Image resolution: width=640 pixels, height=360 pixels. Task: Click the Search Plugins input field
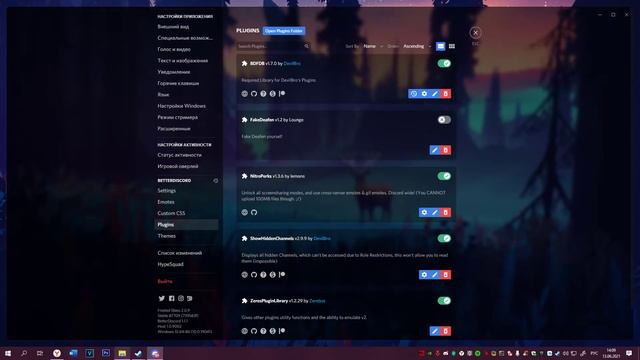[273, 46]
